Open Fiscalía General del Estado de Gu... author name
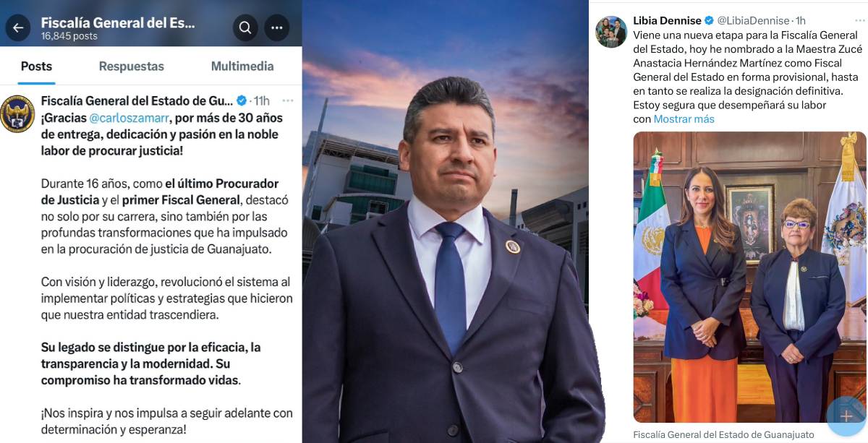This screenshot has height=443, width=868. click(x=137, y=100)
